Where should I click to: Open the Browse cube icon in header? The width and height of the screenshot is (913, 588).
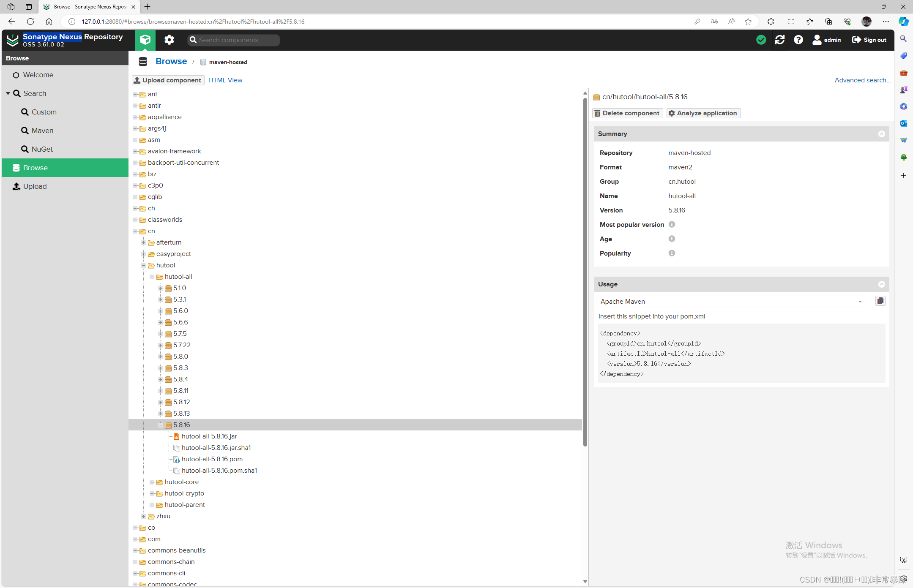click(x=145, y=40)
